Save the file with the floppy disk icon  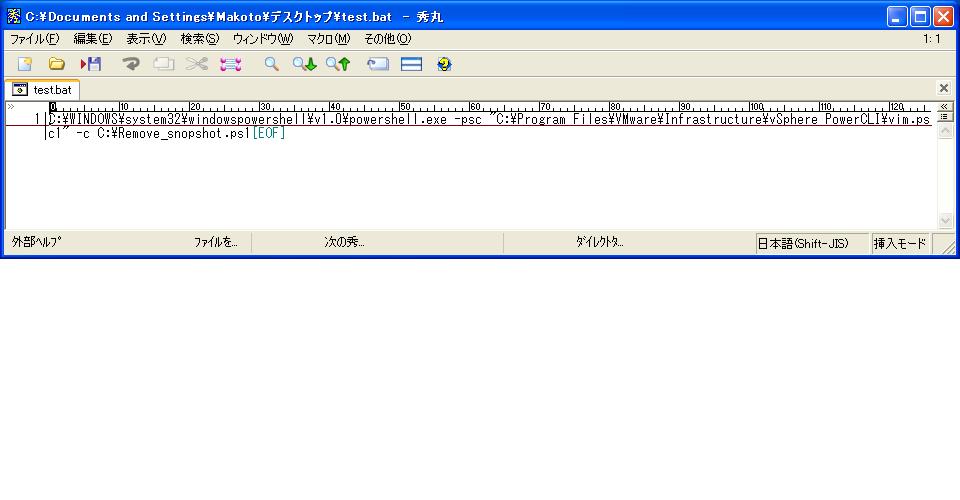click(x=91, y=64)
